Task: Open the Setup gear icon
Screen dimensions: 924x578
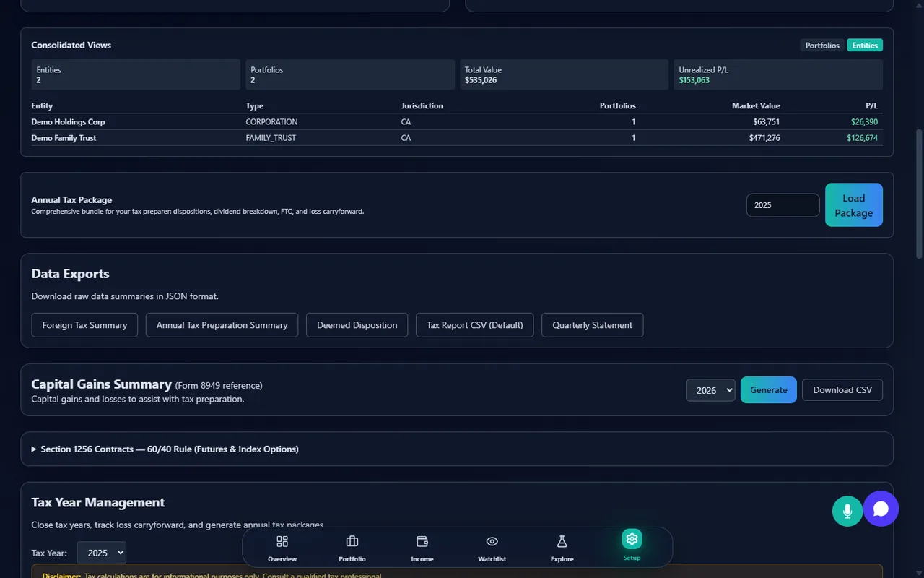Action: (x=632, y=539)
